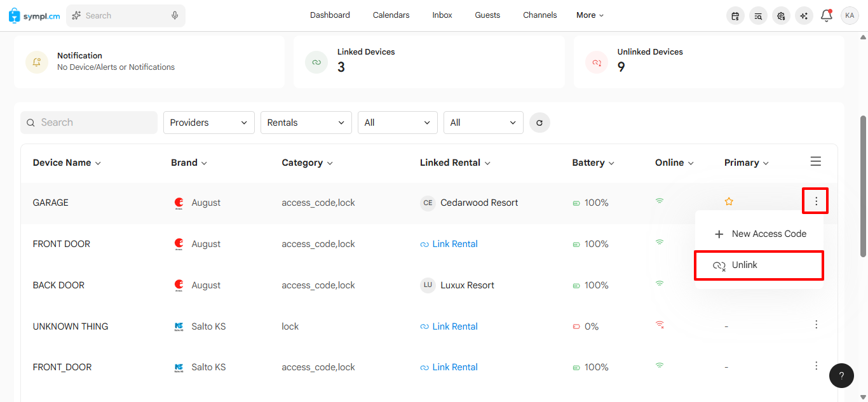This screenshot has width=868, height=402.
Task: Click the three-dot menu for GARAGE
Action: (816, 202)
